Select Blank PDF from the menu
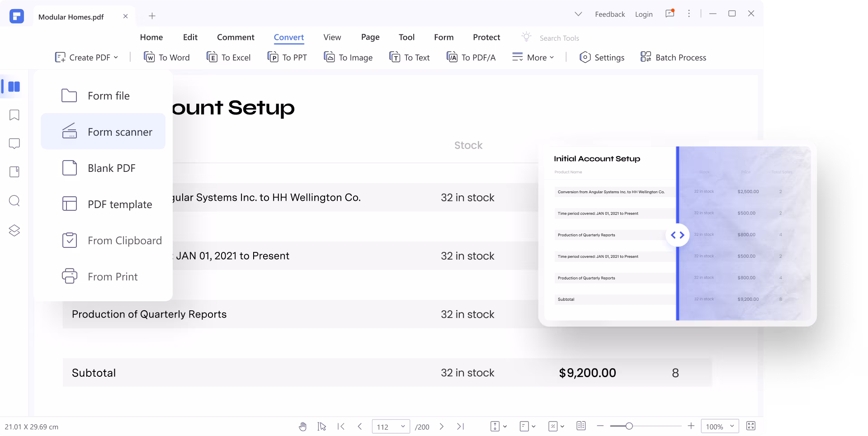The width and height of the screenshot is (868, 436). [x=103, y=168]
